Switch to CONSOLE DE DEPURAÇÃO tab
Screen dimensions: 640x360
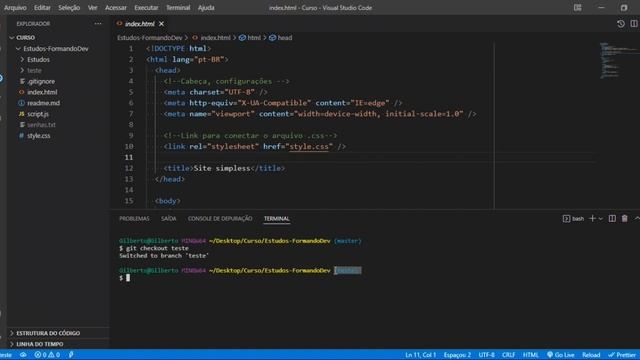point(220,219)
